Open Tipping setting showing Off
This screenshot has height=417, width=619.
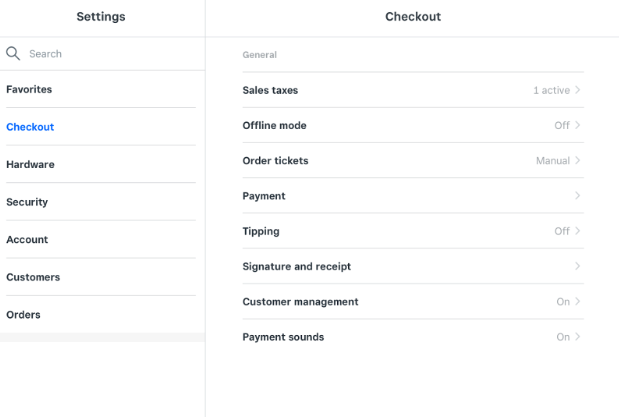point(413,231)
